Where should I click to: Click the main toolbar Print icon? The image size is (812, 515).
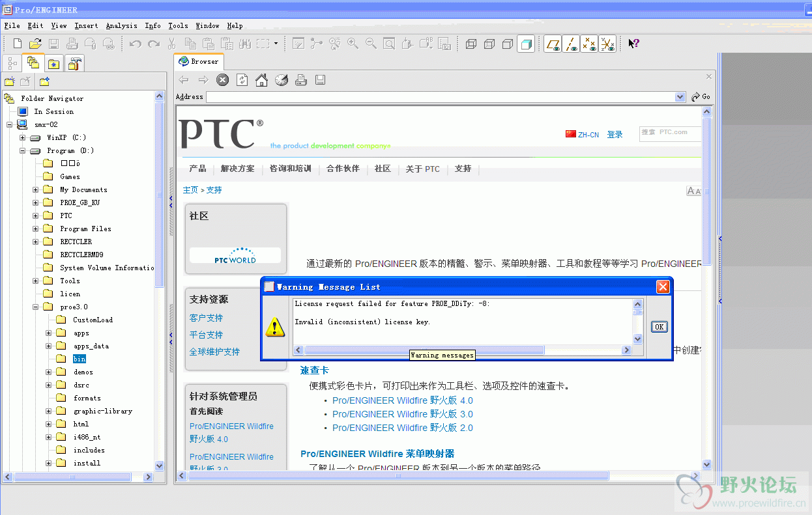click(72, 44)
